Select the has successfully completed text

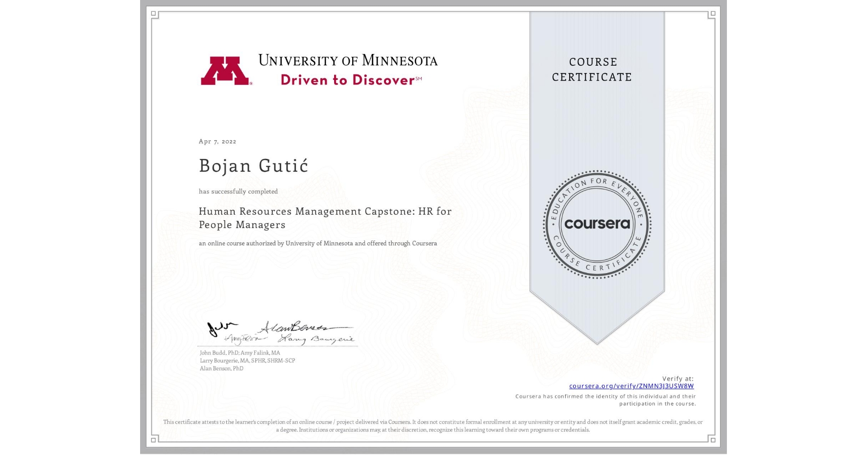[238, 191]
